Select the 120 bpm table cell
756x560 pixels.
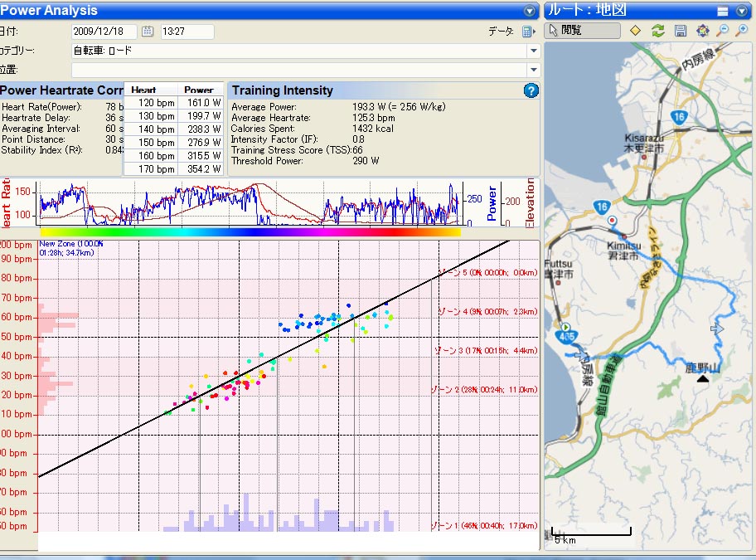pyautogui.click(x=151, y=103)
